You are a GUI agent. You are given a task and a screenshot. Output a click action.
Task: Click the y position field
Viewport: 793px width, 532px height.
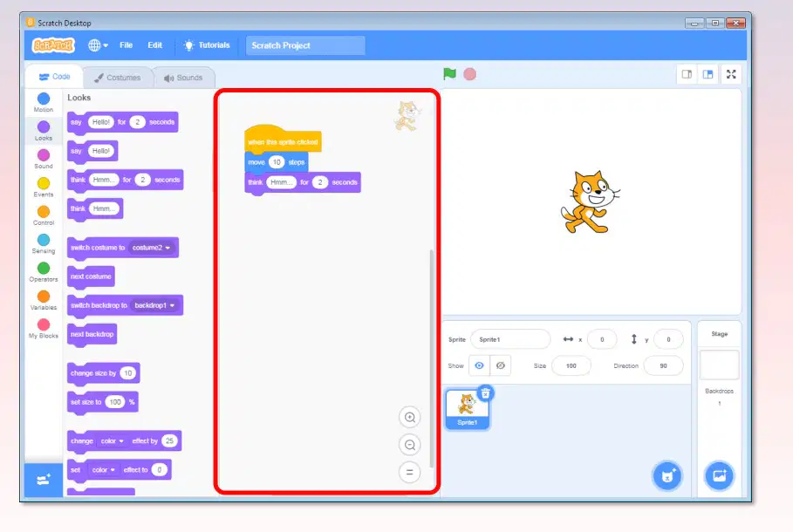click(668, 339)
